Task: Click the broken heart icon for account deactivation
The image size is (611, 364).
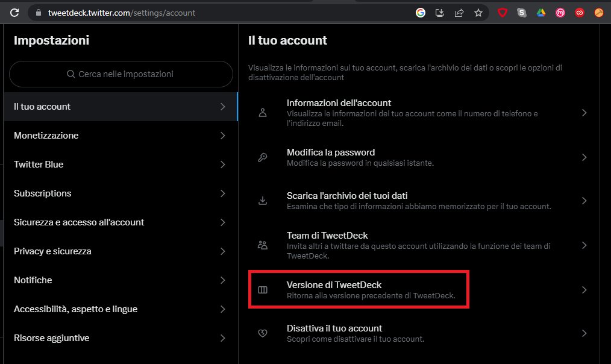Action: [262, 333]
